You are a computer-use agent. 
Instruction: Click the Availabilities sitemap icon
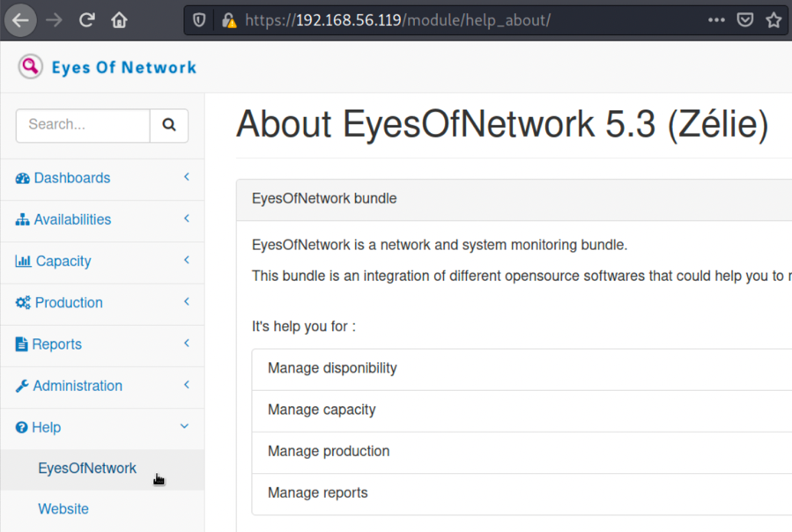[22, 220]
